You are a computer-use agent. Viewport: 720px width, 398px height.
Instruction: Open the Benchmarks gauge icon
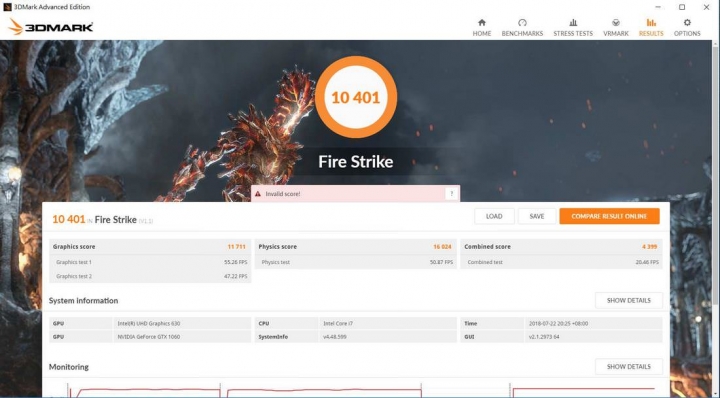[522, 22]
